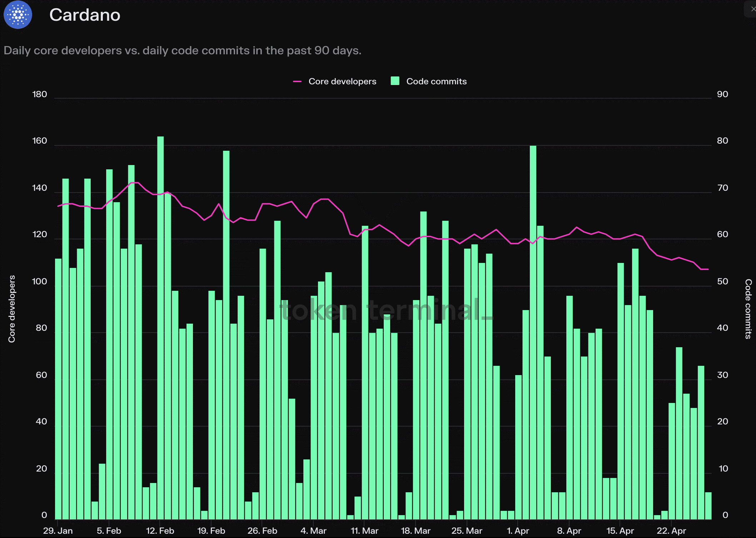Click the '4. Mar' x-axis label
Image resolution: width=756 pixels, height=538 pixels.
(x=313, y=530)
